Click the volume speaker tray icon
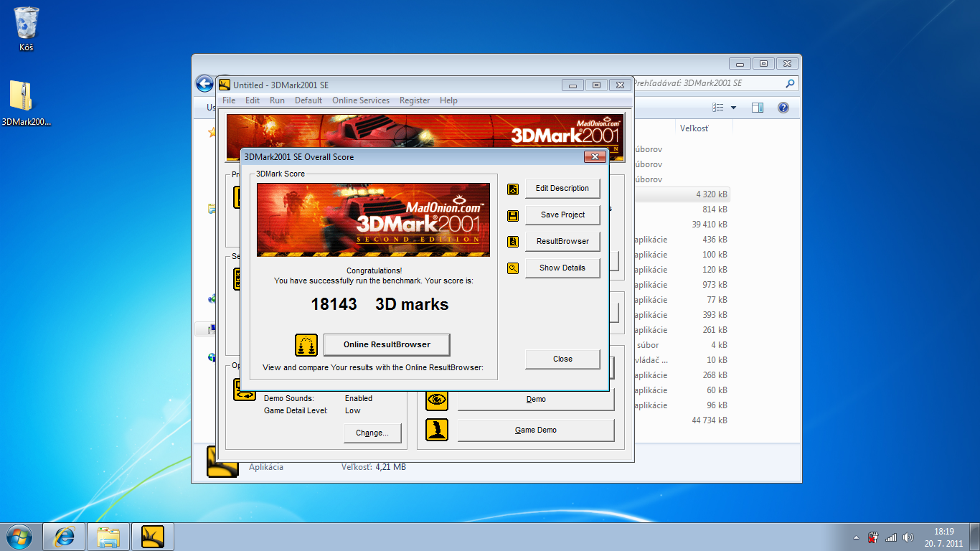Image resolution: width=980 pixels, height=551 pixels. [908, 537]
